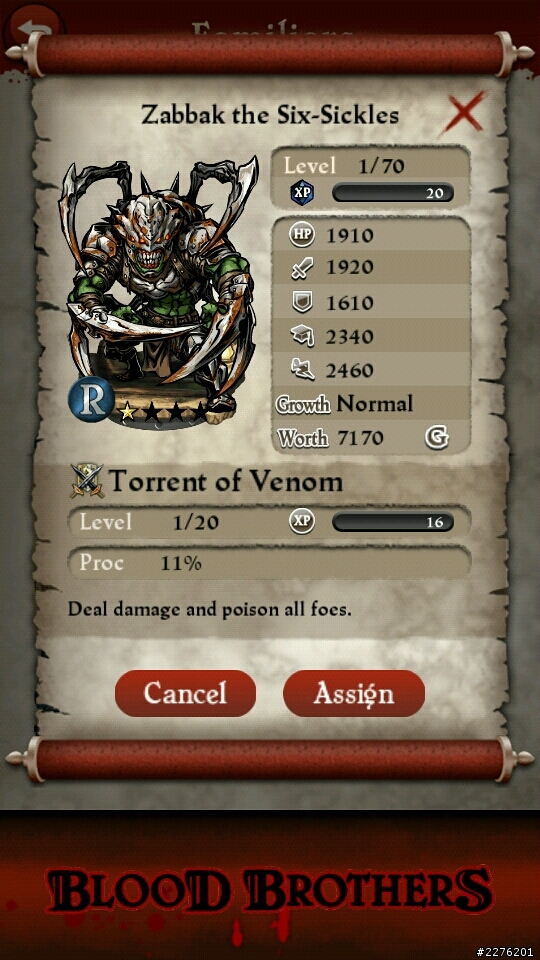This screenshot has width=540, height=960.
Task: Click the blue R rarity badge
Action: coord(91,396)
